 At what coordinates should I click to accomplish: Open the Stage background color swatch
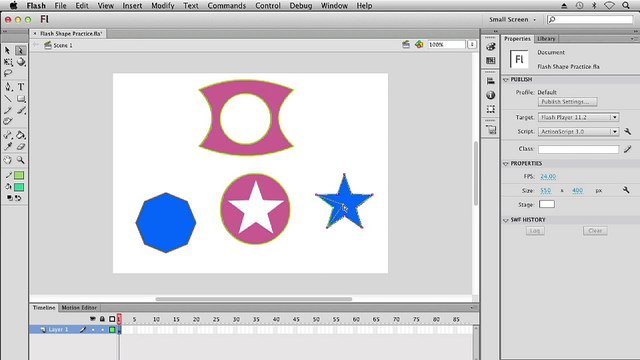(547, 204)
